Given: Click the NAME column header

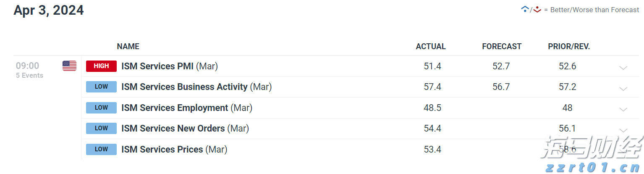Looking at the screenshot, I should tap(128, 47).
